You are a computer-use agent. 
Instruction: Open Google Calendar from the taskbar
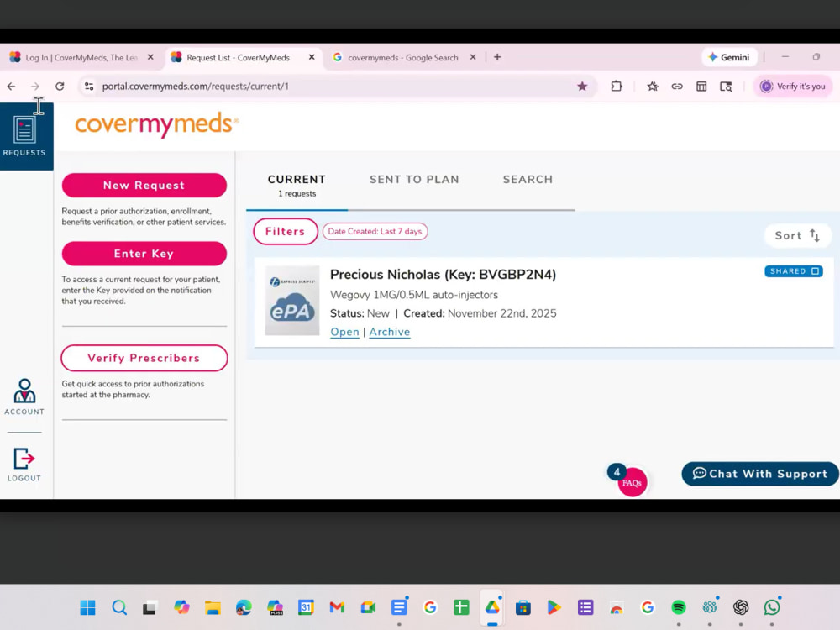pos(306,607)
